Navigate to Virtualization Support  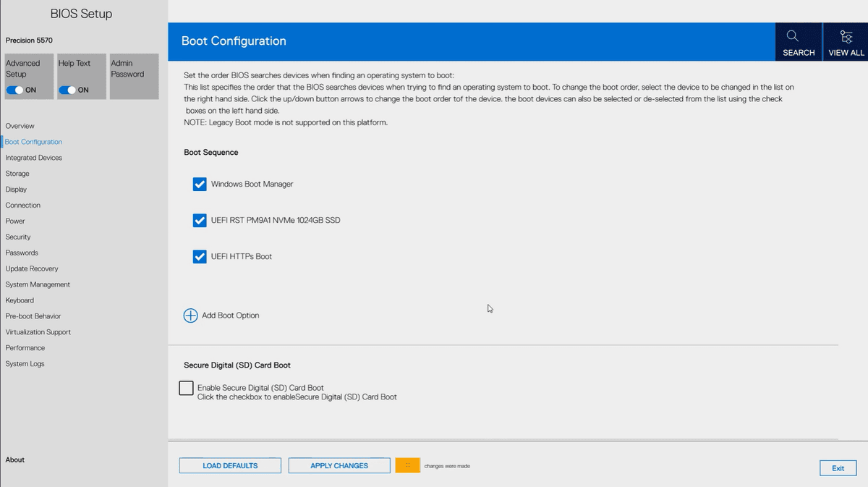pos(38,332)
